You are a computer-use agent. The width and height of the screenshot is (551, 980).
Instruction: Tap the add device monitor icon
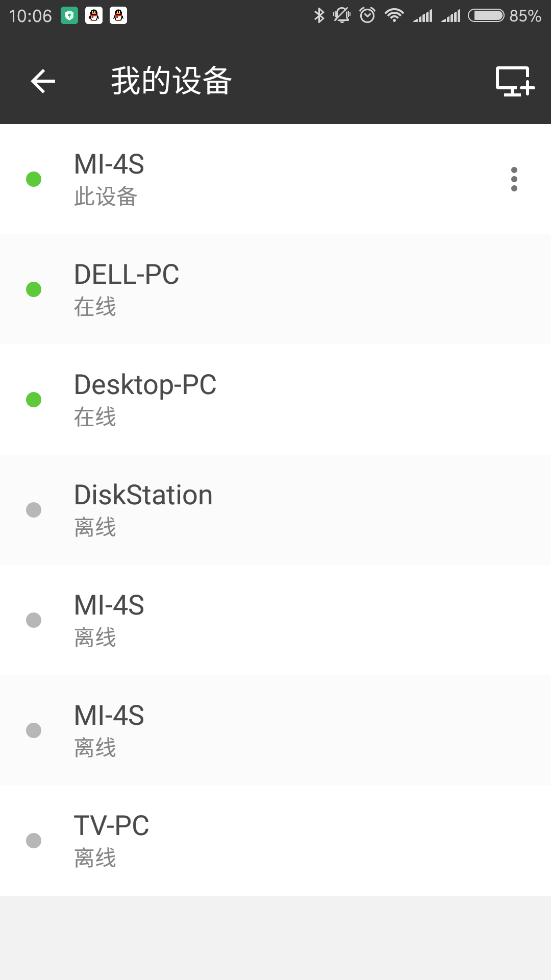pyautogui.click(x=514, y=81)
